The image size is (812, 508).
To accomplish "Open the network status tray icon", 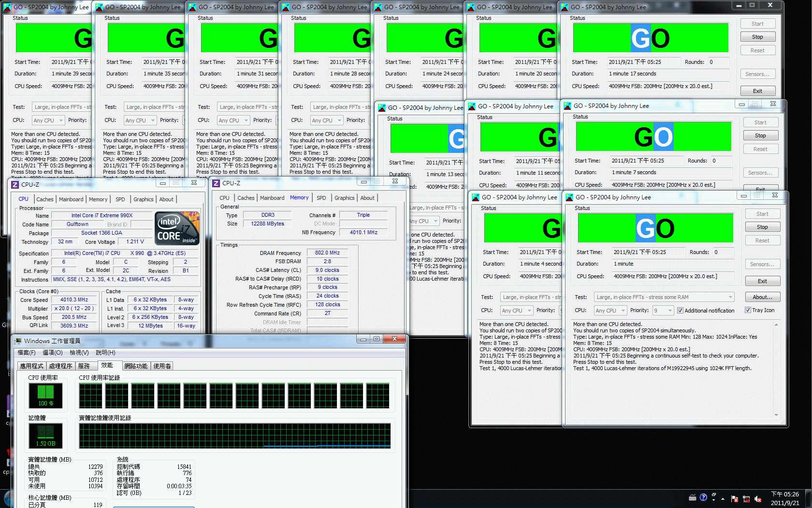I will 746,499.
